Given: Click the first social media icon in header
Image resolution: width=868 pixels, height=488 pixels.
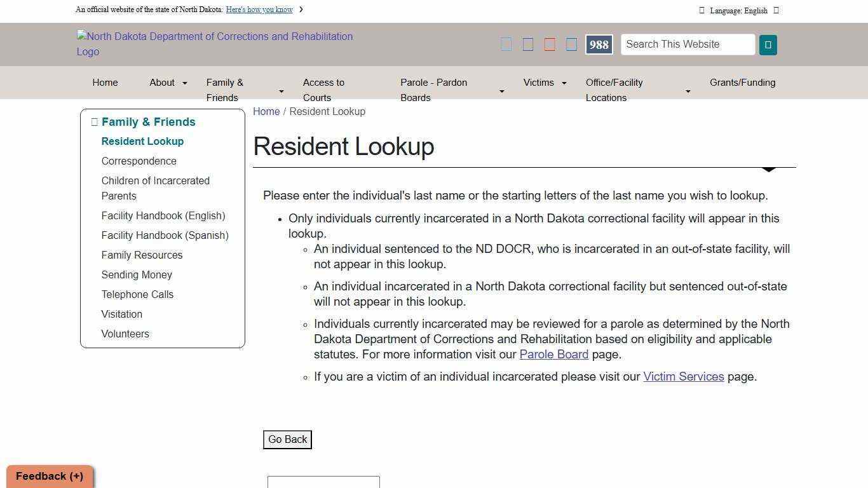Looking at the screenshot, I should pos(506,44).
